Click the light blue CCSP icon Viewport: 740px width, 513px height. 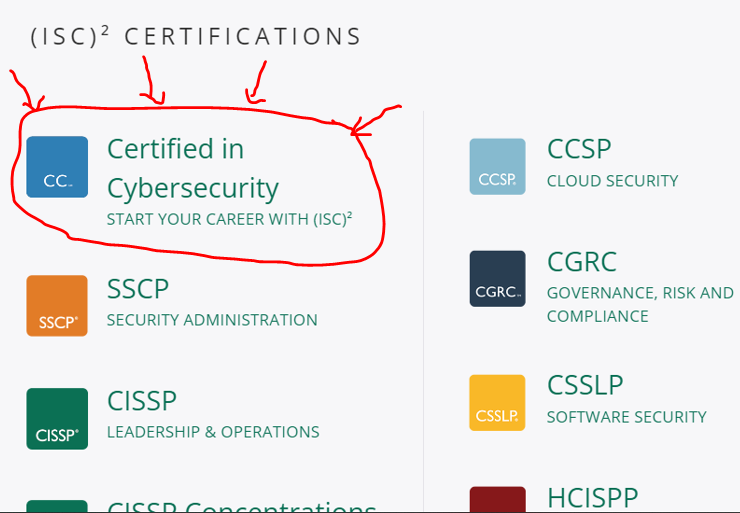point(497,166)
